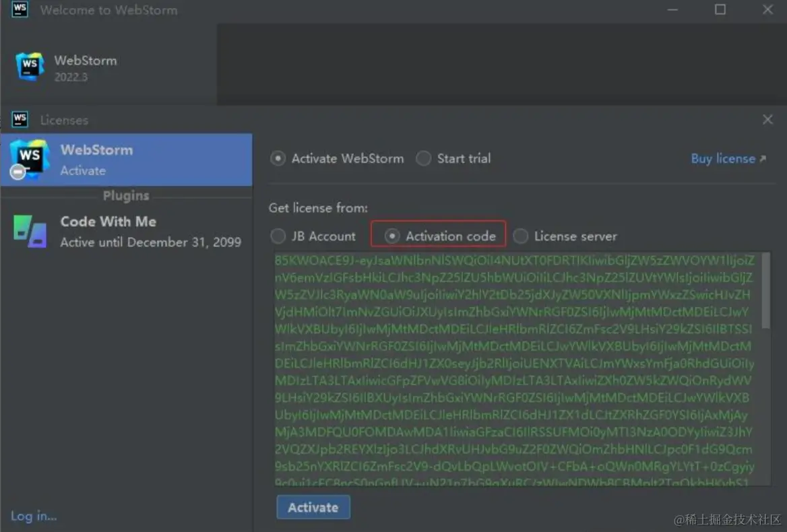Image resolution: width=787 pixels, height=532 pixels.
Task: Click the WS icon in Welcome title bar
Action: [x=20, y=9]
